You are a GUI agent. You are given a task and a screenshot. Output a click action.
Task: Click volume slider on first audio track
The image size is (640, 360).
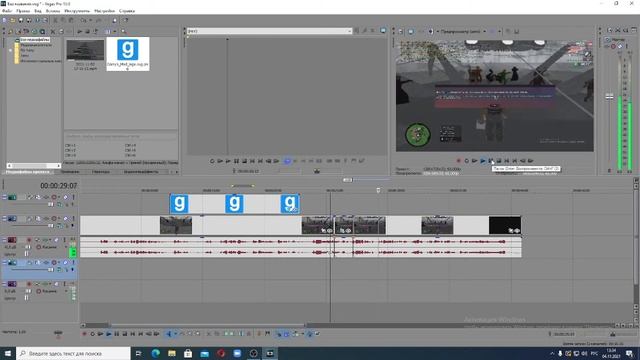pyautogui.click(x=27, y=247)
